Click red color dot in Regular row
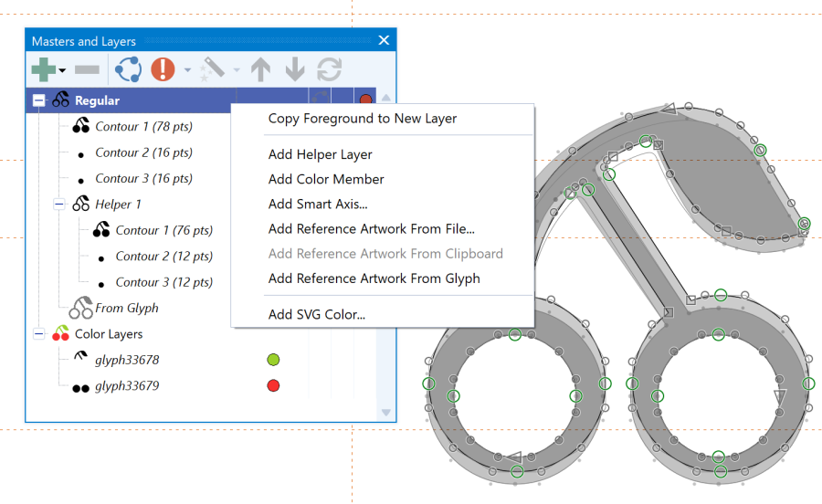The image size is (822, 504). [x=366, y=99]
